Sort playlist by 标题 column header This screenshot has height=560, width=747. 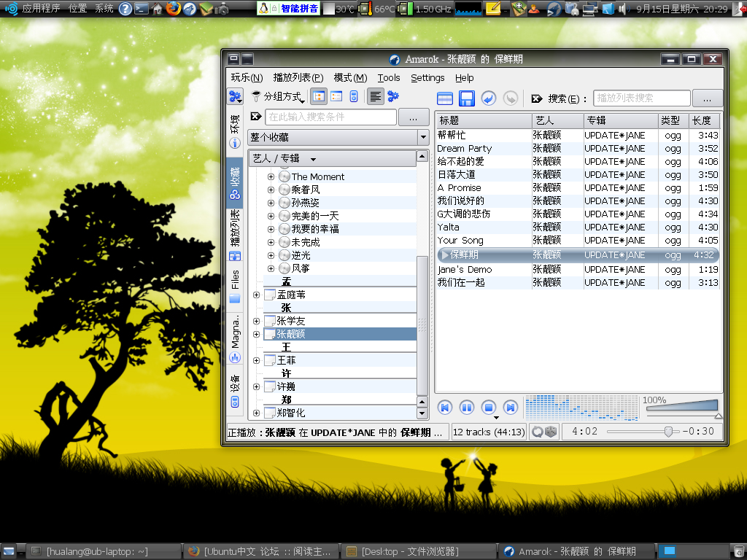tap(484, 120)
